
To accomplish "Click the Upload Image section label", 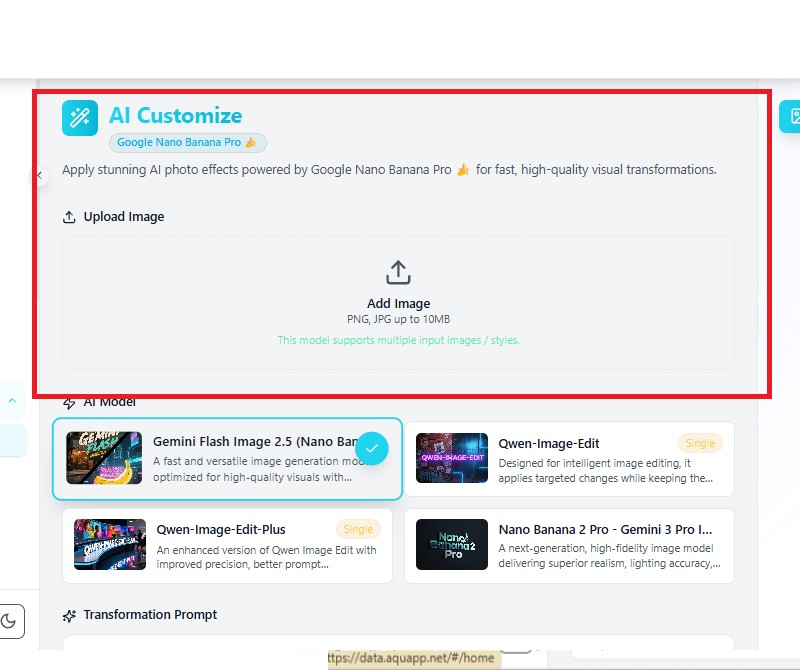I will pos(124,217).
